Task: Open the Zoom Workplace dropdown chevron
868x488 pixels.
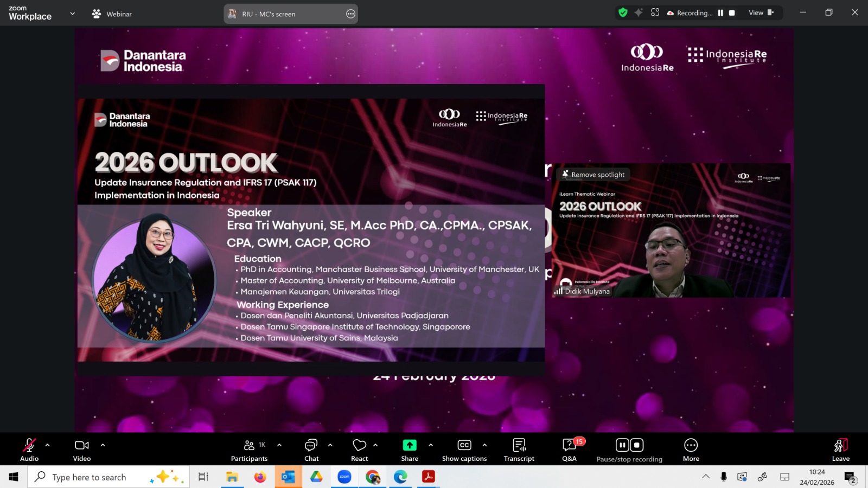Action: [73, 14]
